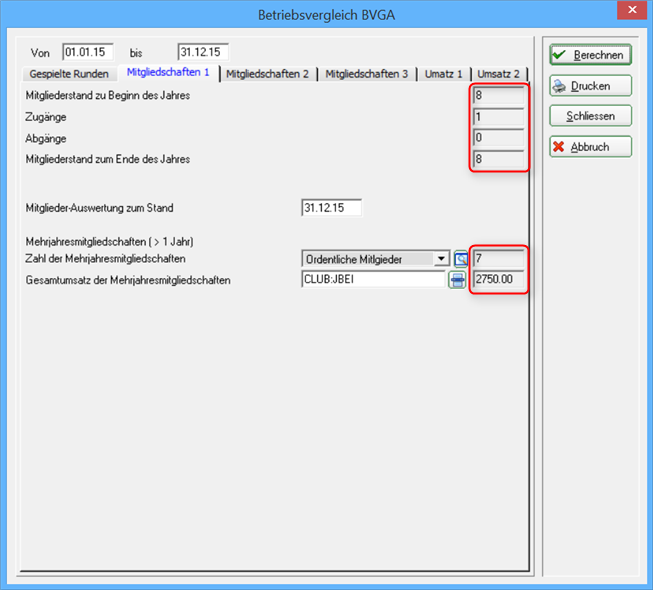The height and width of the screenshot is (590, 653).
Task: Click the Berechnen button with green checkmark
Action: (x=591, y=55)
